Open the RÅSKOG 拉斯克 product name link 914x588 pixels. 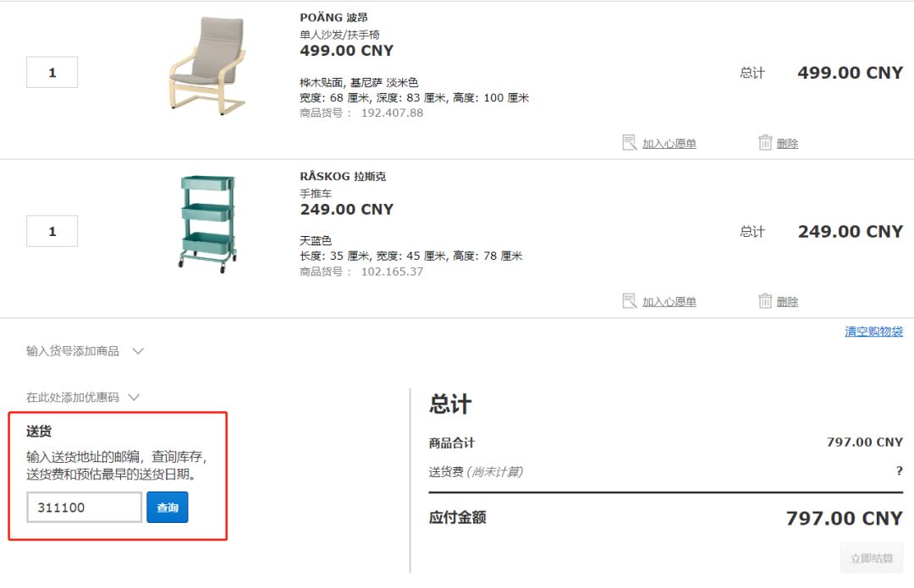coord(340,175)
